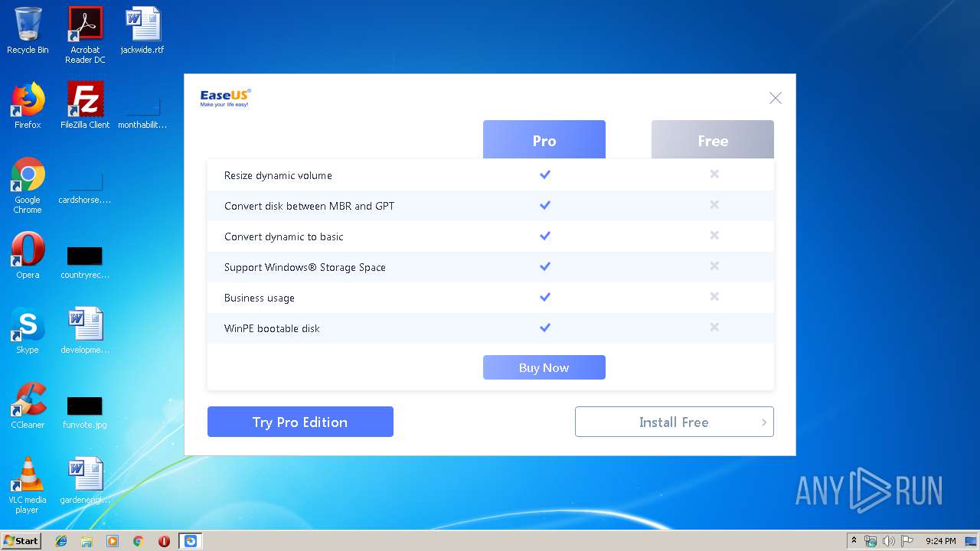Close the EaseUS edition comparison dialog
The width and height of the screenshot is (980, 551).
[x=776, y=98]
